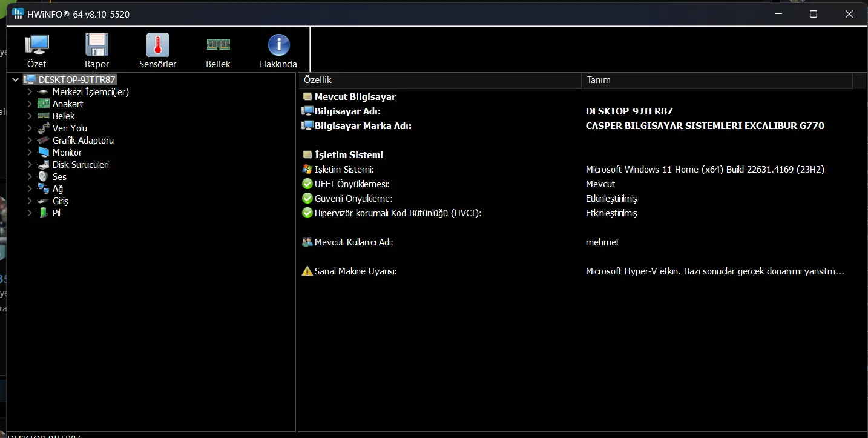
Task: Click Etkinleştirilmiş value in the HVCI row
Action: tap(611, 213)
